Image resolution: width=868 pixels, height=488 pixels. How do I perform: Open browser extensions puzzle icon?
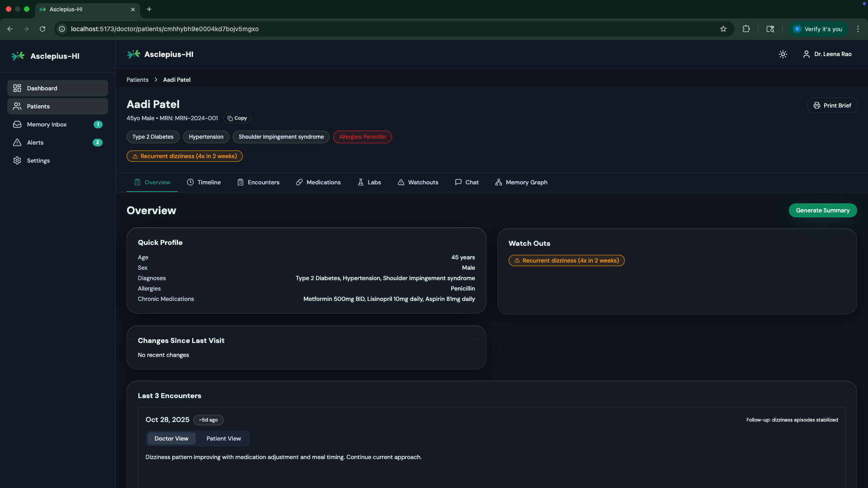tap(746, 29)
